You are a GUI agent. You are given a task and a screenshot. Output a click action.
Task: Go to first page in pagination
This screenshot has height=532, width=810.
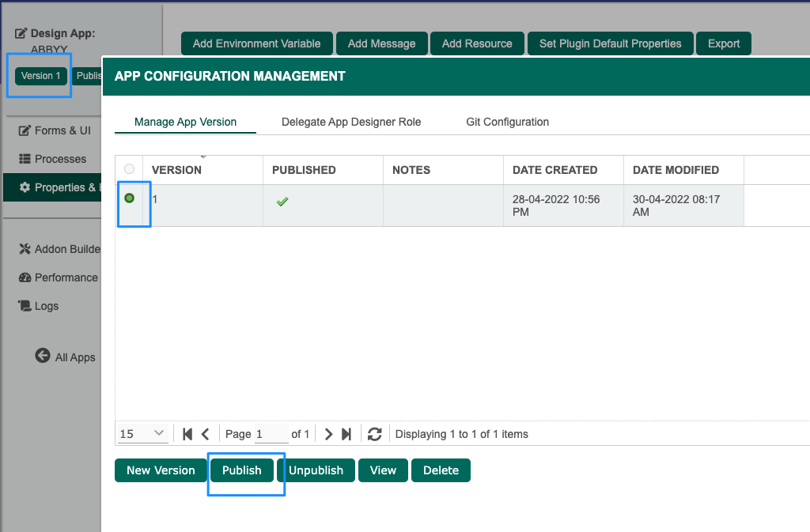[187, 434]
